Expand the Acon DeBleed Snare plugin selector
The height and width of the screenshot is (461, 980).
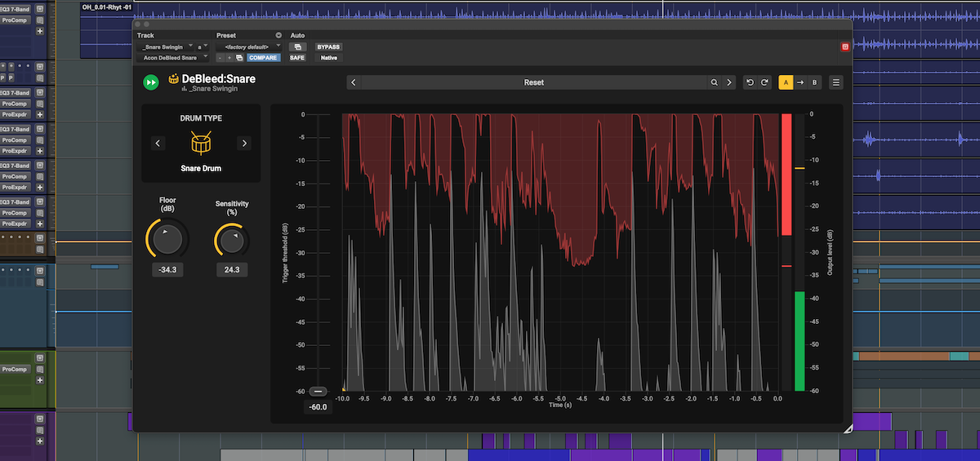[171, 58]
